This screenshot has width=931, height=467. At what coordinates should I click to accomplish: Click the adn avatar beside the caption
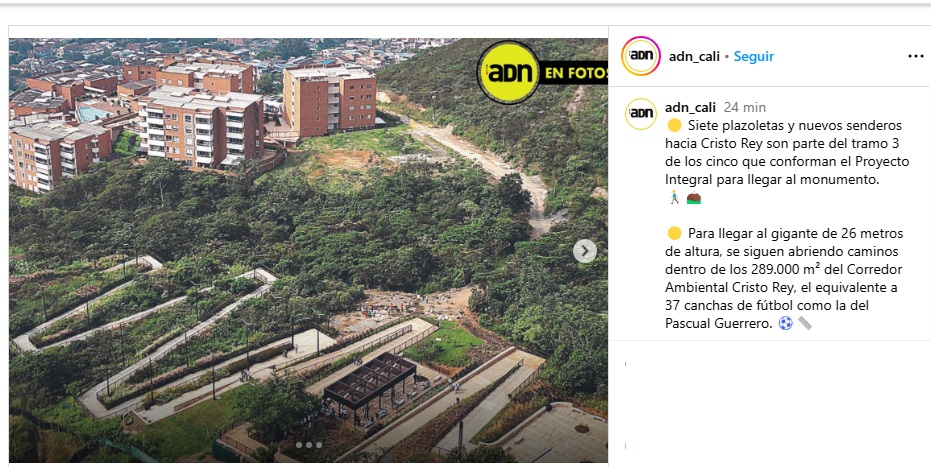pyautogui.click(x=641, y=113)
